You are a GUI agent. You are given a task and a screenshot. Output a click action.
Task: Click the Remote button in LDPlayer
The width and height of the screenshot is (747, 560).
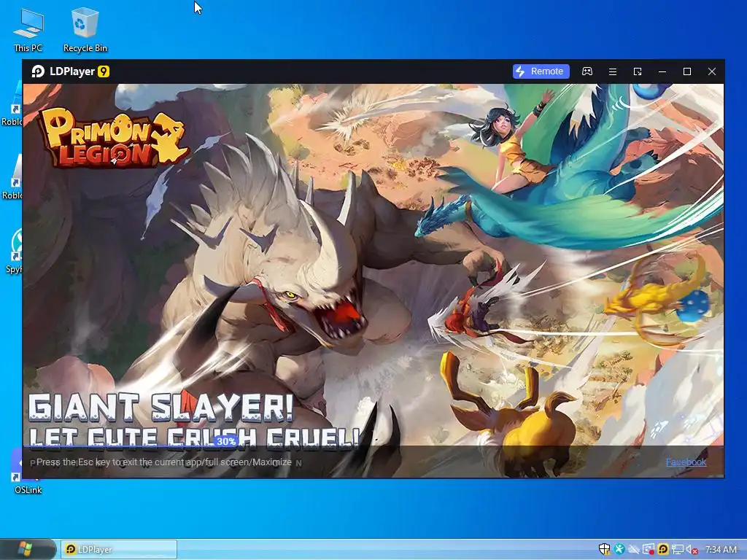tap(541, 71)
